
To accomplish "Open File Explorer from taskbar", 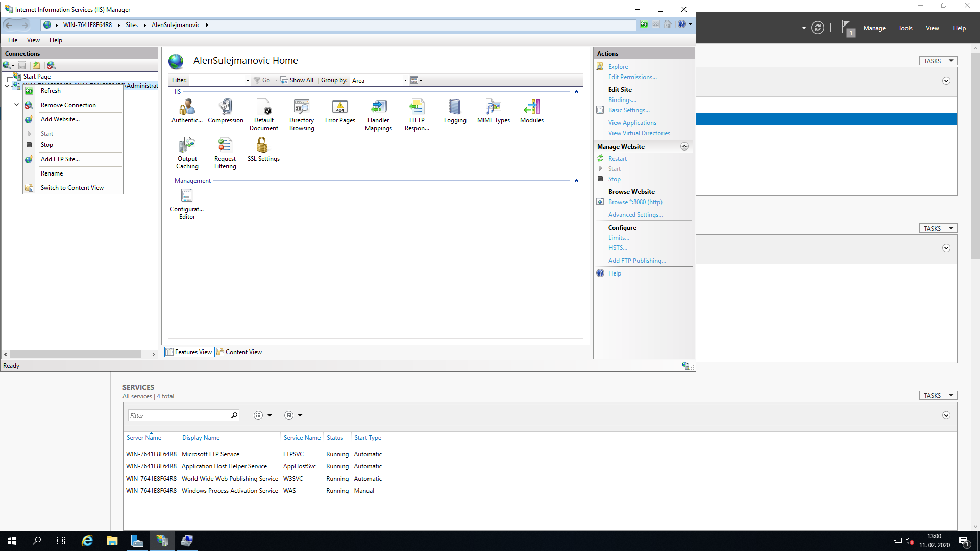I will tap(112, 541).
